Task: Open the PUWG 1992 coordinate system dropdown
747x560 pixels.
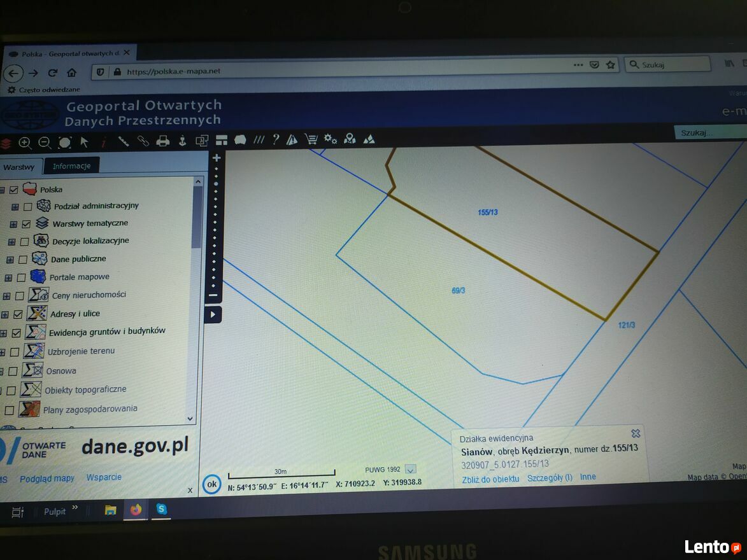Action: coord(411,470)
